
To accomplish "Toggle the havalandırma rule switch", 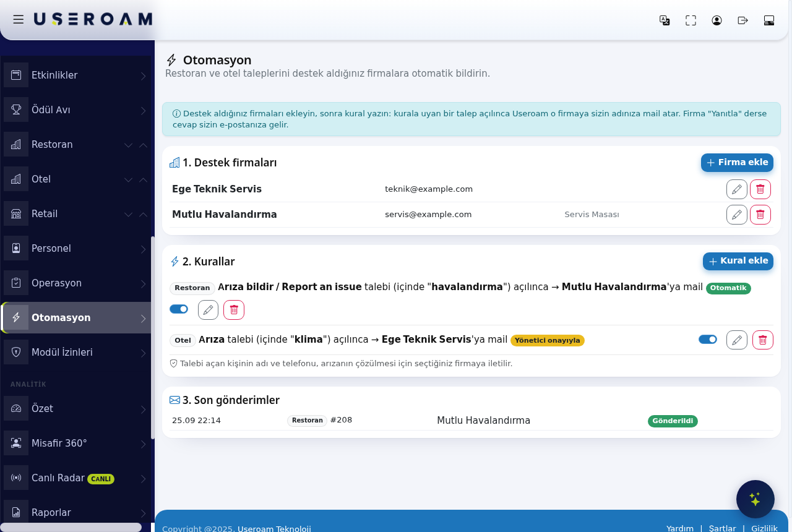I will point(179,309).
